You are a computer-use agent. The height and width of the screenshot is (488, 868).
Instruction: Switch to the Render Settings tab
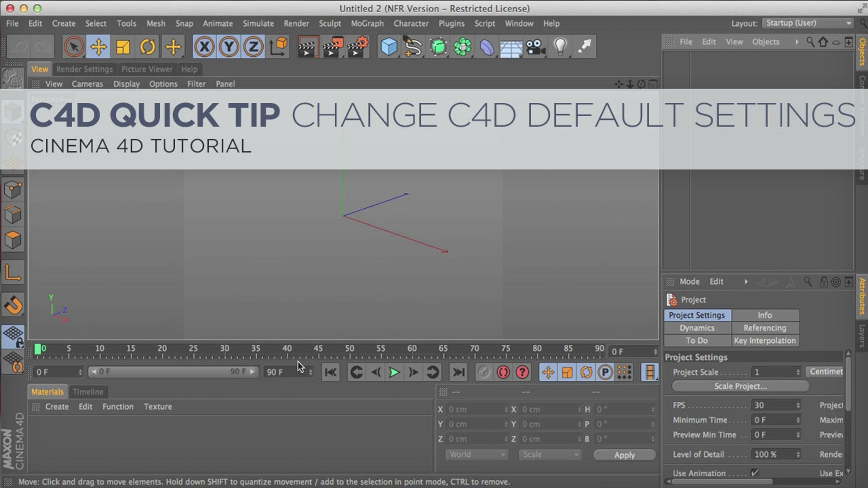point(85,69)
